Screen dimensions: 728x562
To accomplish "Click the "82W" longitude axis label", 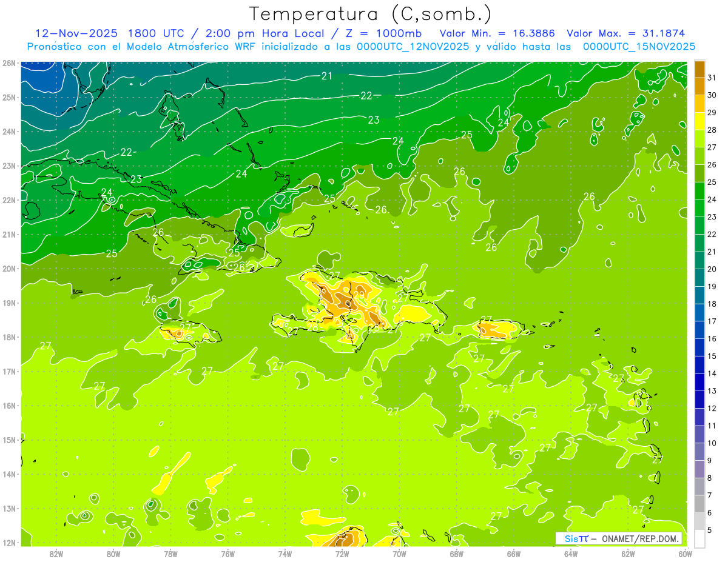I will pyautogui.click(x=56, y=553).
